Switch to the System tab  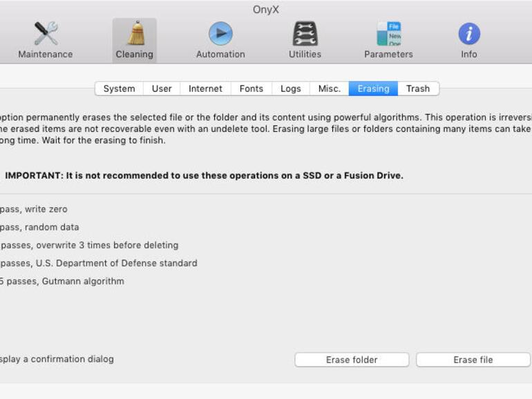click(119, 89)
